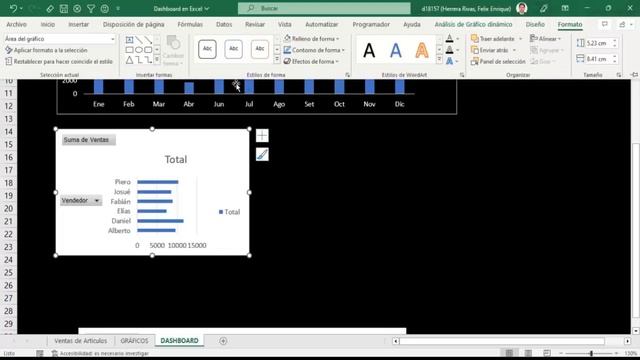Choose the second Abc shape style
This screenshot has height=360, width=640.
click(x=233, y=49)
